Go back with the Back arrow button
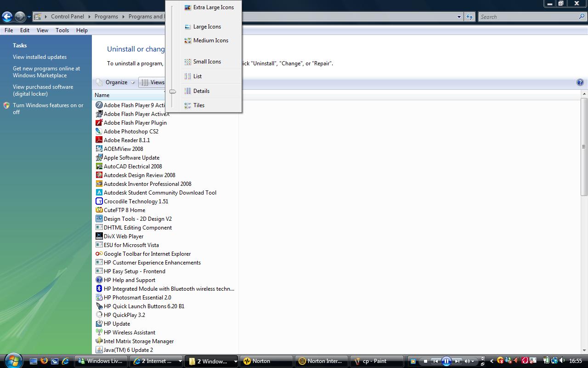The height and width of the screenshot is (368, 588). (x=6, y=17)
